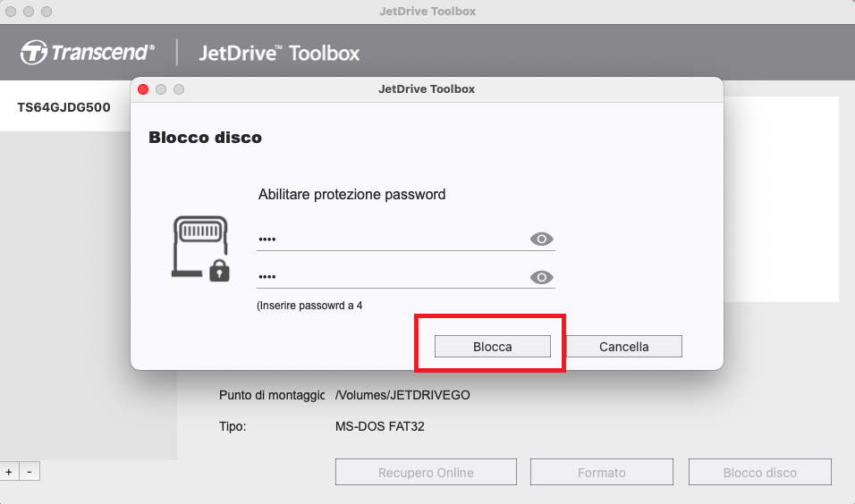This screenshot has width=855, height=504.
Task: Click the JetDrive Toolbox header title
Action: (279, 53)
